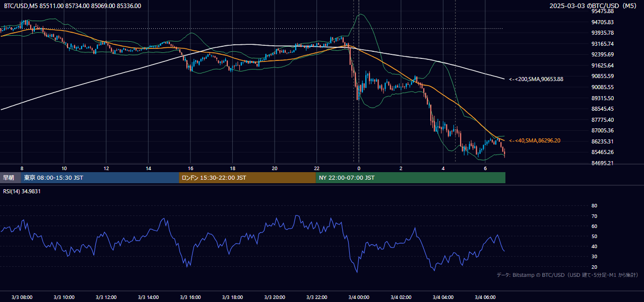Click price axis value 89315.50

tap(602, 98)
